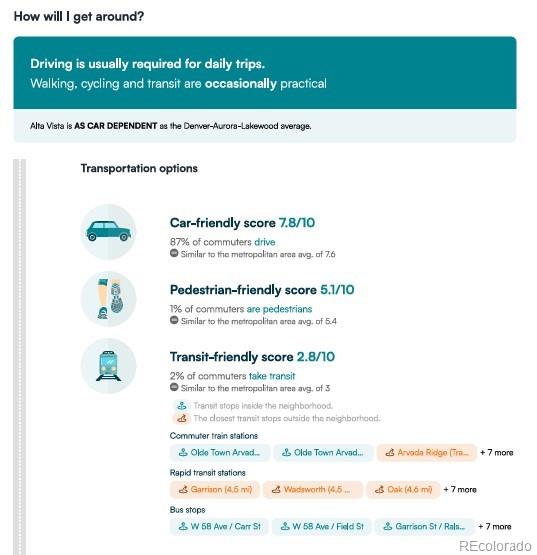537x555 pixels.
Task: Select the Garrison St / Ralston bus stop chip
Action: [x=424, y=527]
